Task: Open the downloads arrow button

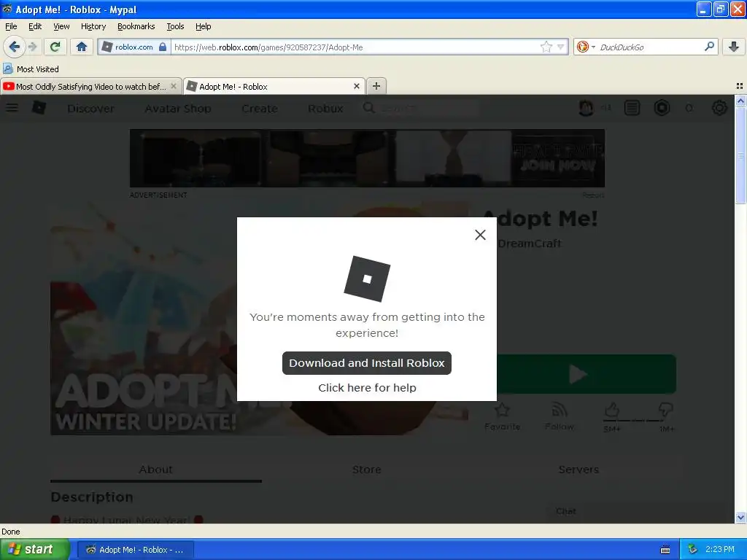Action: pyautogui.click(x=734, y=47)
